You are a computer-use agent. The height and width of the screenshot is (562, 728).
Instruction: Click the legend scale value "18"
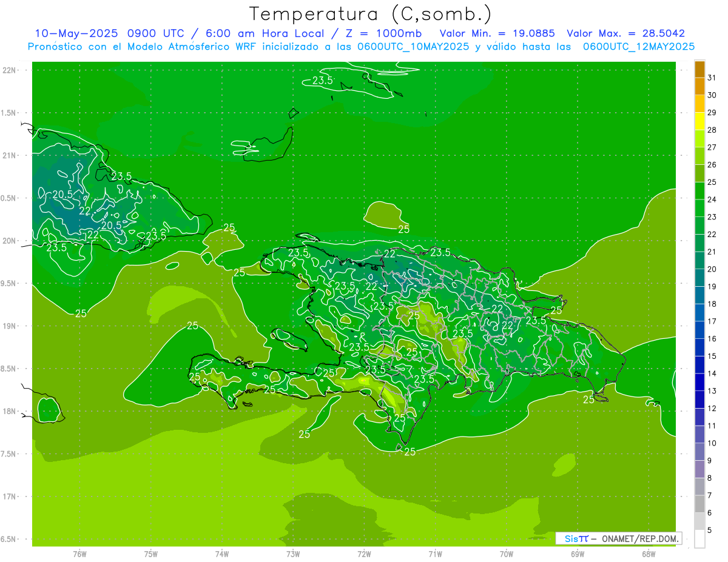tap(712, 304)
